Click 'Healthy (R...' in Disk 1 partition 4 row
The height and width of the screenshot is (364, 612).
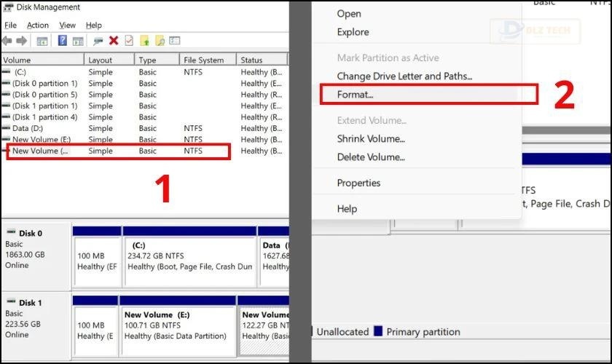pyautogui.click(x=261, y=117)
